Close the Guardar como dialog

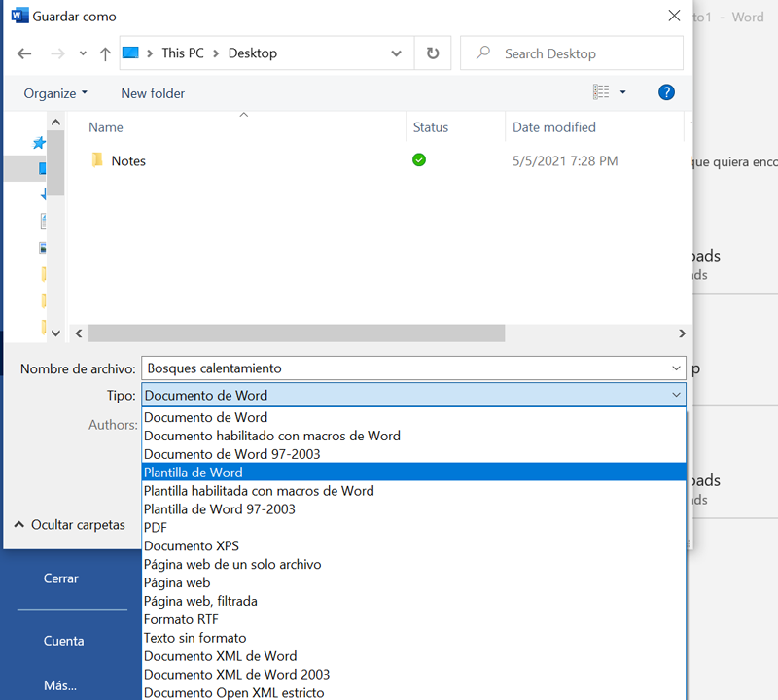(674, 16)
